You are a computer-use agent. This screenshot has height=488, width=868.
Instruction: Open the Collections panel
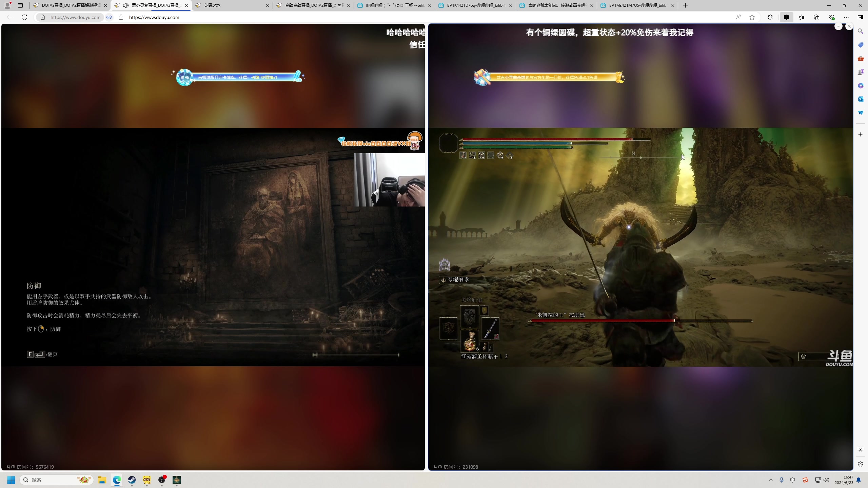click(x=816, y=17)
